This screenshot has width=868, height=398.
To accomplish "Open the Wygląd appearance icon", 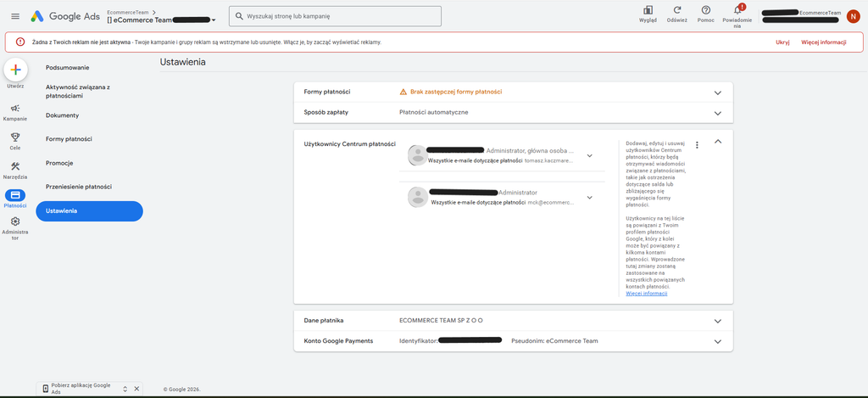I will tap(648, 10).
